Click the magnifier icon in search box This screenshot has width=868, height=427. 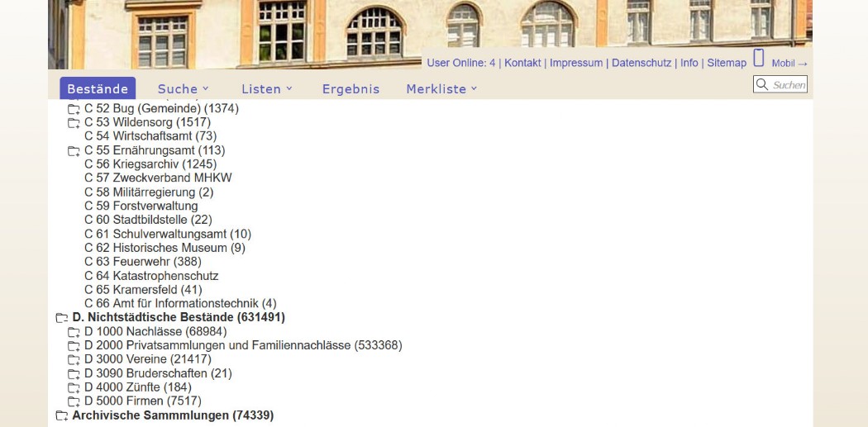click(762, 84)
